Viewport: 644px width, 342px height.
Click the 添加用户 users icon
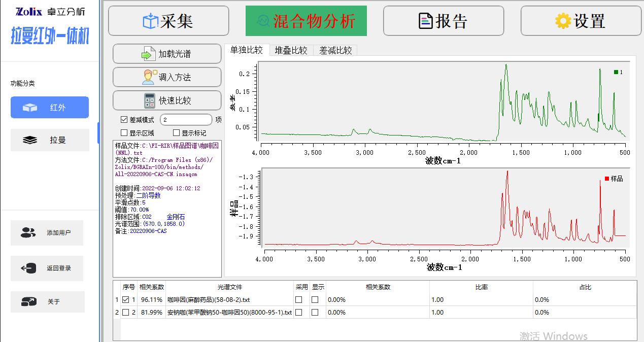28,233
